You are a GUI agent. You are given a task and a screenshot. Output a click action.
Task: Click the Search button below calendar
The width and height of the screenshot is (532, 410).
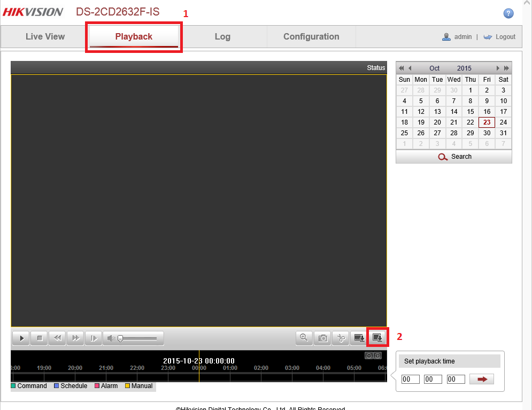point(454,157)
